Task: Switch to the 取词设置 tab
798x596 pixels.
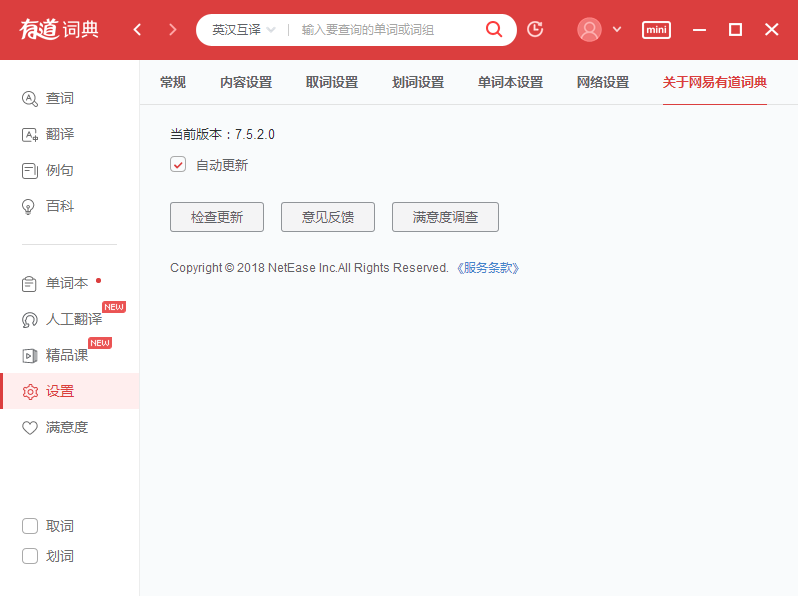Action: [332, 82]
